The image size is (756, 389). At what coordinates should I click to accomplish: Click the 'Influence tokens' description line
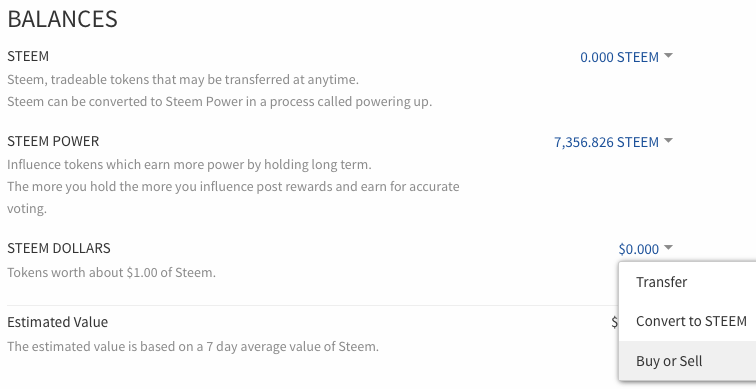click(x=189, y=165)
